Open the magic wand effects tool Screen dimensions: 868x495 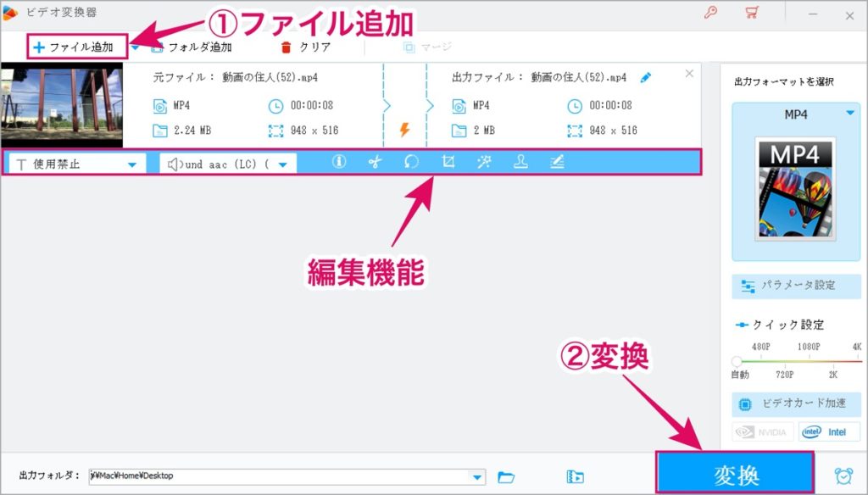pyautogui.click(x=484, y=162)
